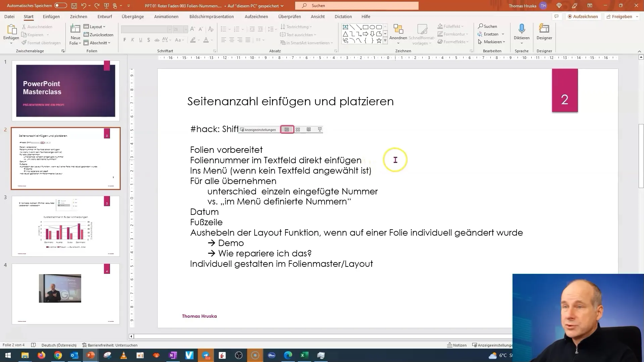
Task: Click Thomas Hruska footer text field
Action: tap(200, 316)
